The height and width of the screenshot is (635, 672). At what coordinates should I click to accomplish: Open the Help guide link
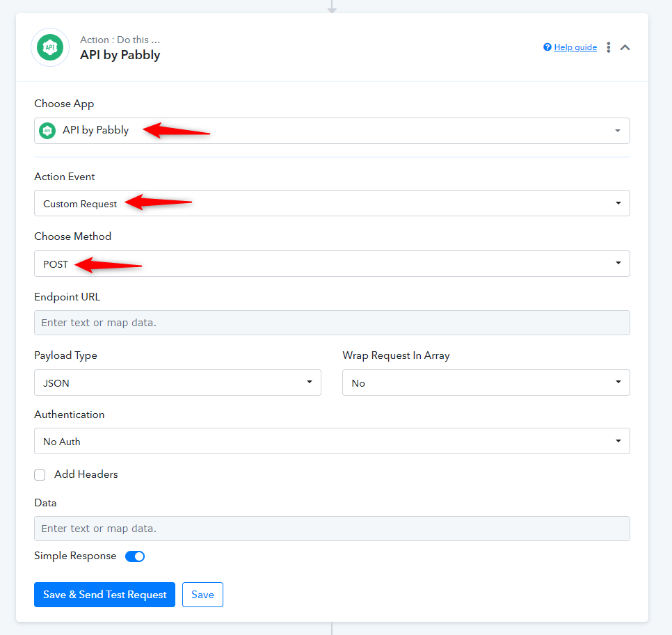pyautogui.click(x=575, y=47)
